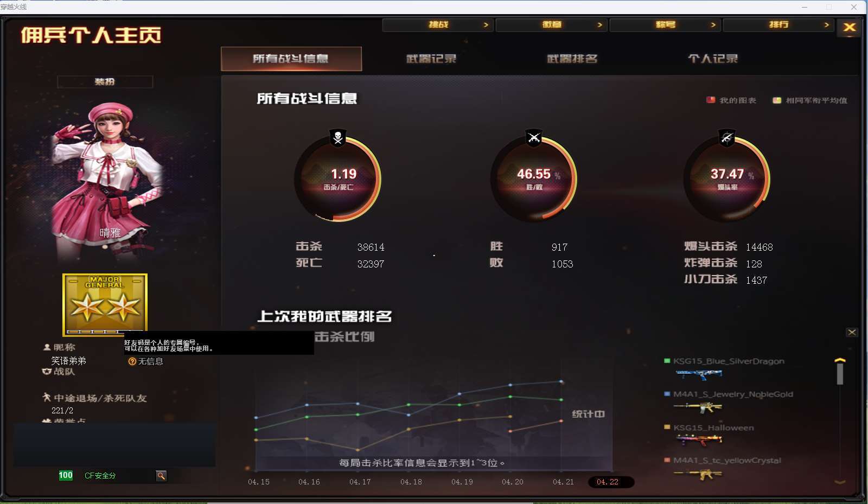Click the green KSG15_Blue_SilverDragon legend square
This screenshot has height=504, width=868.
(x=667, y=361)
